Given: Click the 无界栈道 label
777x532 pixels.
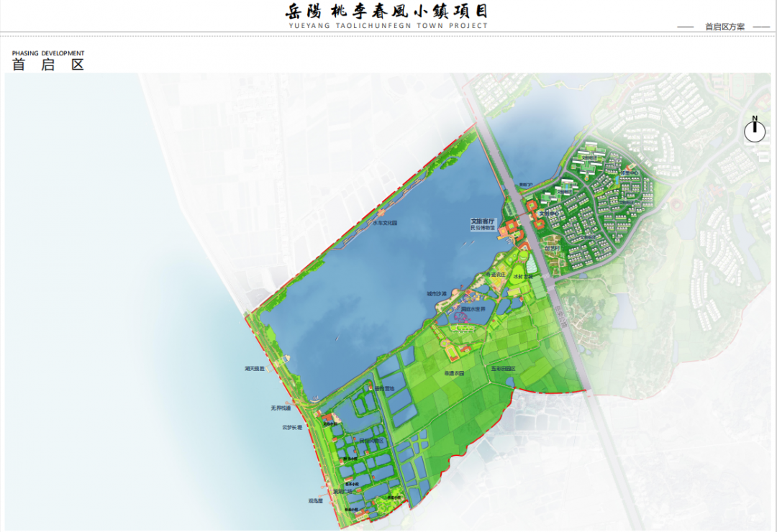Looking at the screenshot, I should pyautogui.click(x=281, y=408).
